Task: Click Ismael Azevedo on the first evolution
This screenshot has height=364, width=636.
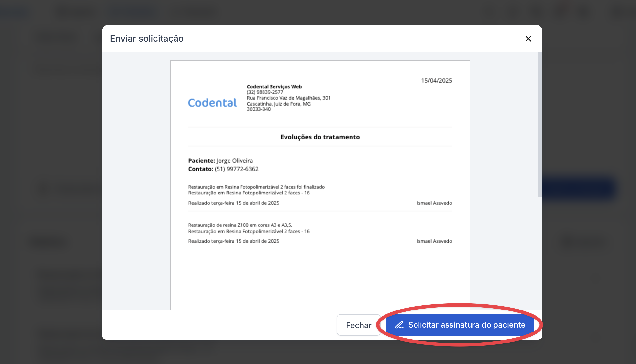Action: coord(434,203)
